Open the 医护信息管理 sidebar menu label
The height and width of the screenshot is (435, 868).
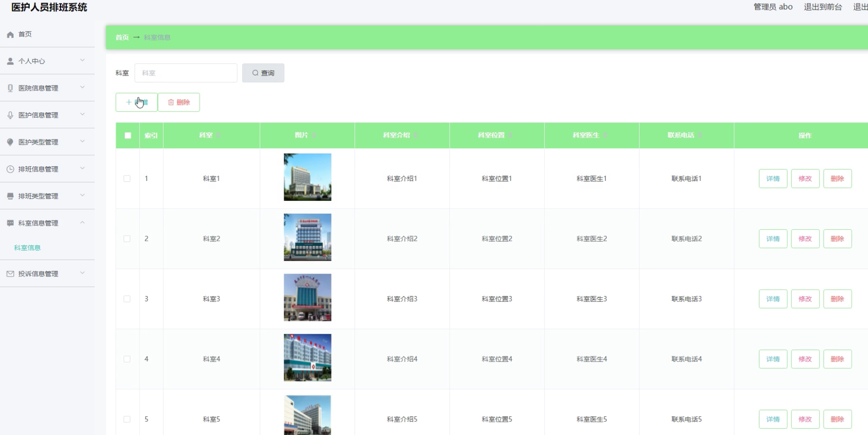(38, 115)
